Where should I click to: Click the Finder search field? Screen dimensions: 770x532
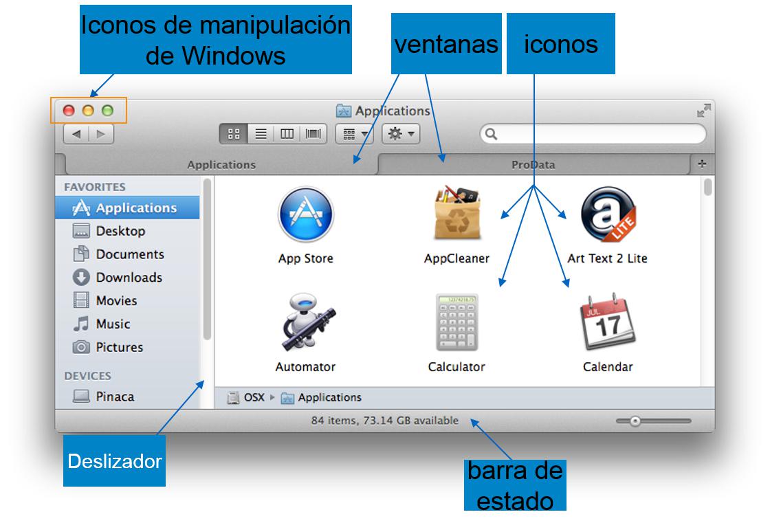tap(593, 133)
